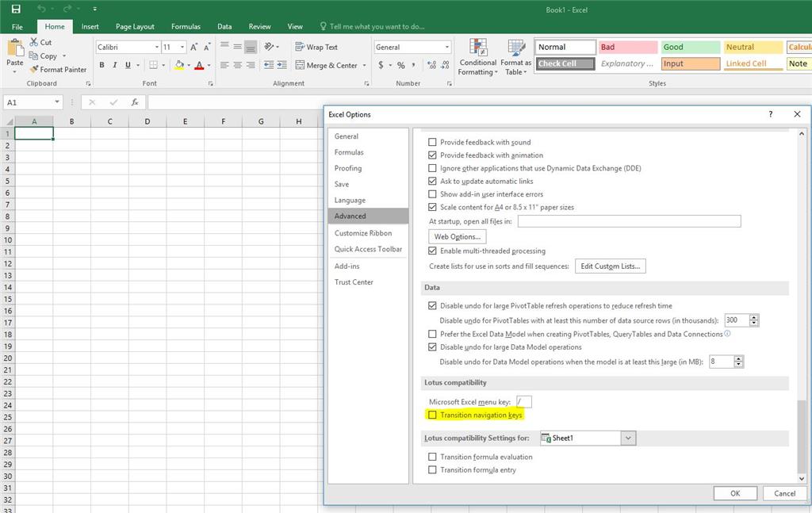Select the Format Painter tool
Screen dimensions: 812x513
click(58, 69)
